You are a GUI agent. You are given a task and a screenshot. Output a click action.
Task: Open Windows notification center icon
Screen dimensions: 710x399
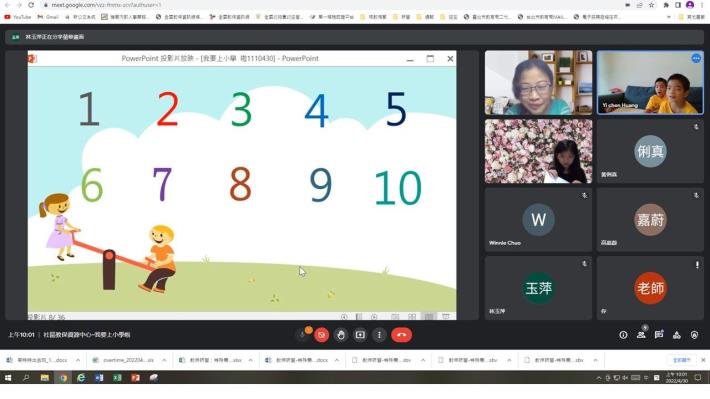(x=698, y=377)
